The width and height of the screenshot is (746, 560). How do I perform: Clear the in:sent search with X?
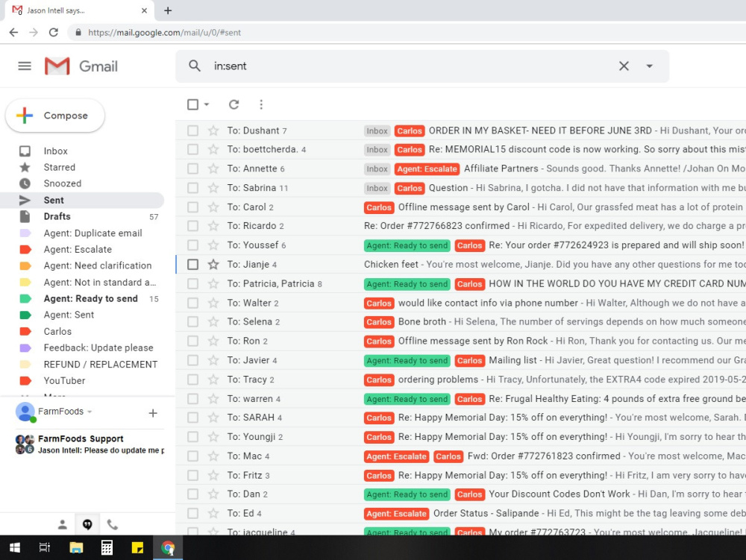click(x=624, y=66)
